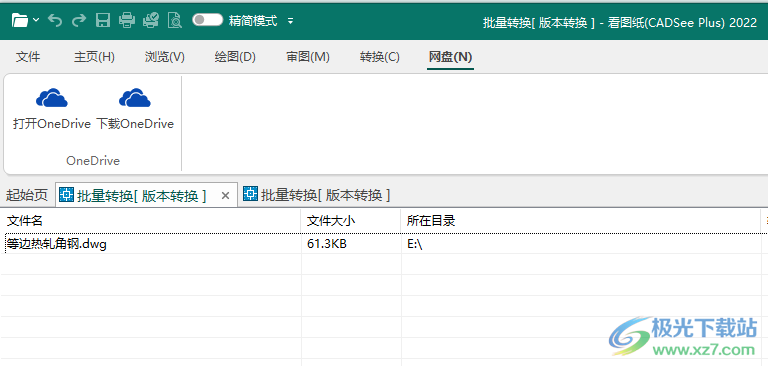Viewport: 768px width, 366px height.
Task: Switch to the 浏览(V) ribbon tab
Action: 165,57
